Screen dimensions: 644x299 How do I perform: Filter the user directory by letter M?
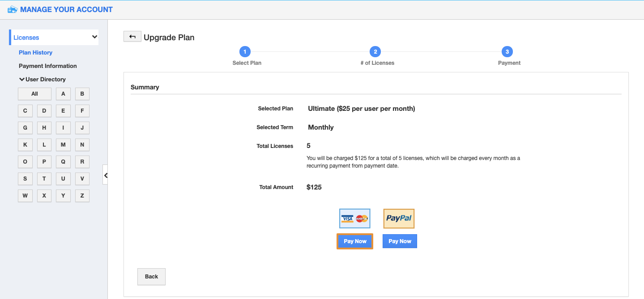[x=63, y=145]
